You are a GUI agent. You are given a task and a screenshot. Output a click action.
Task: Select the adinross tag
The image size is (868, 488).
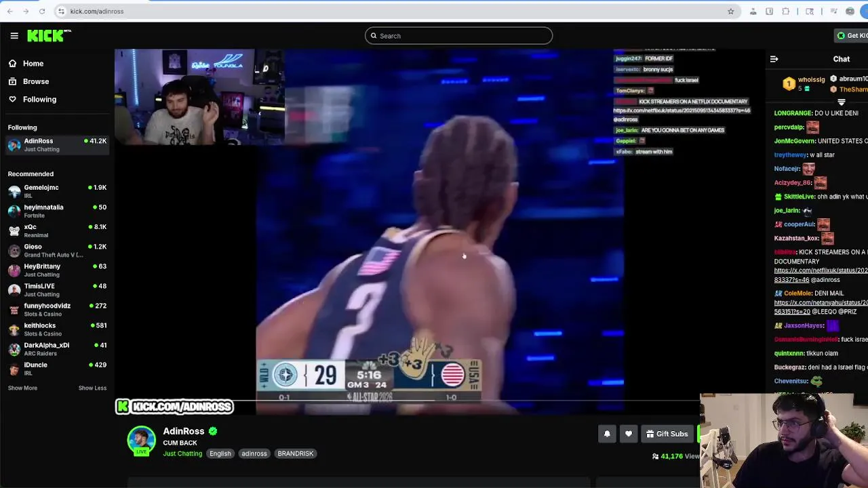[x=254, y=453]
